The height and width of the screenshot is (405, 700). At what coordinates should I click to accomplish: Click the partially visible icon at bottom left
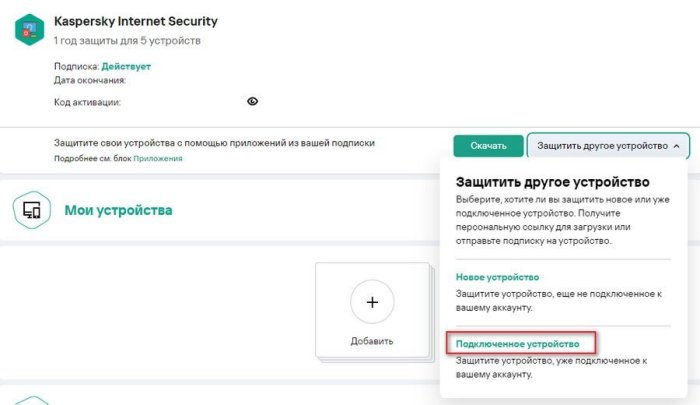tap(32, 399)
